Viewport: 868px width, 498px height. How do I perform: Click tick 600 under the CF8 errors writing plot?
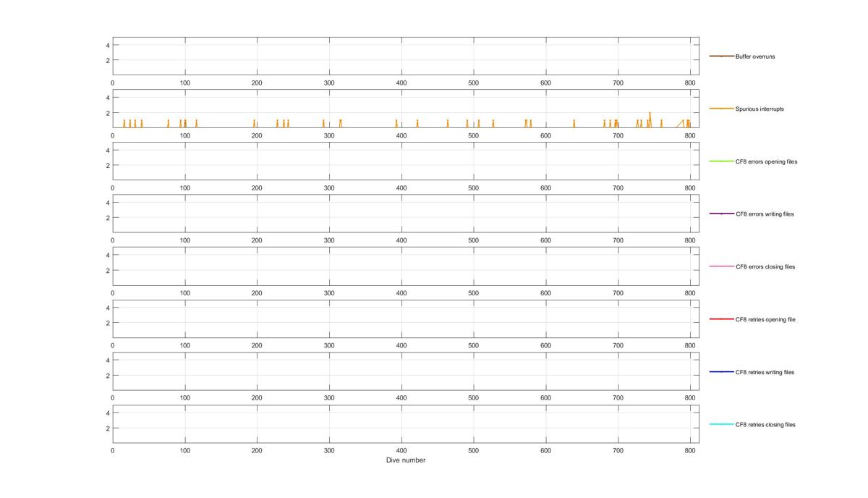pyautogui.click(x=545, y=240)
